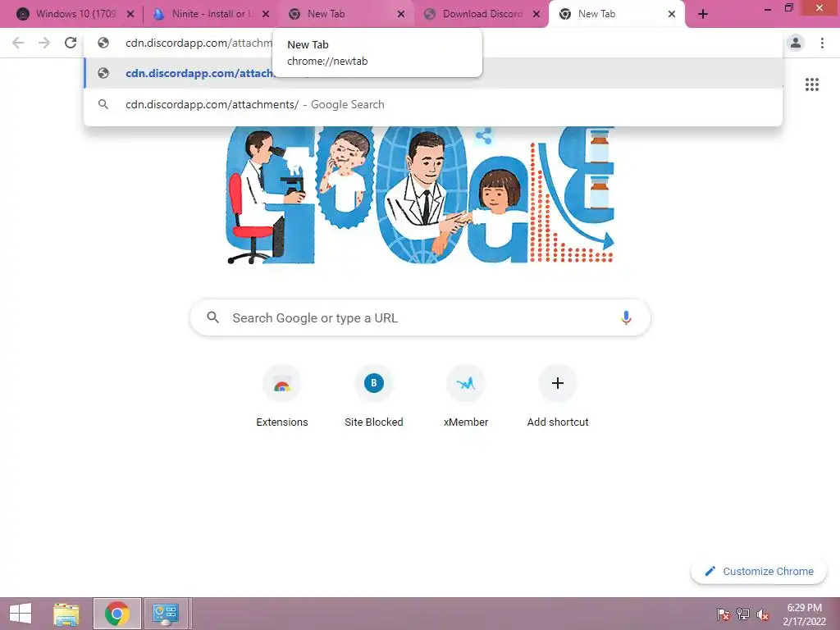The image size is (840, 630).
Task: Select the first New Tab next to Ninite
Action: point(345,14)
